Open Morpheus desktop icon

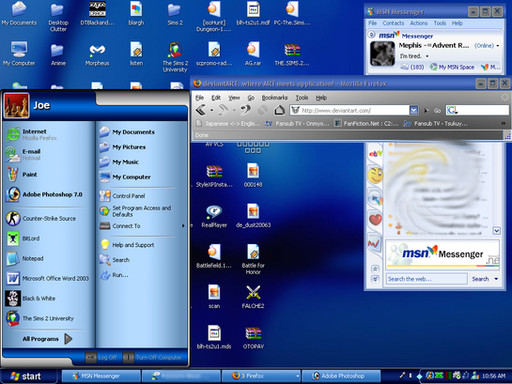[97, 55]
